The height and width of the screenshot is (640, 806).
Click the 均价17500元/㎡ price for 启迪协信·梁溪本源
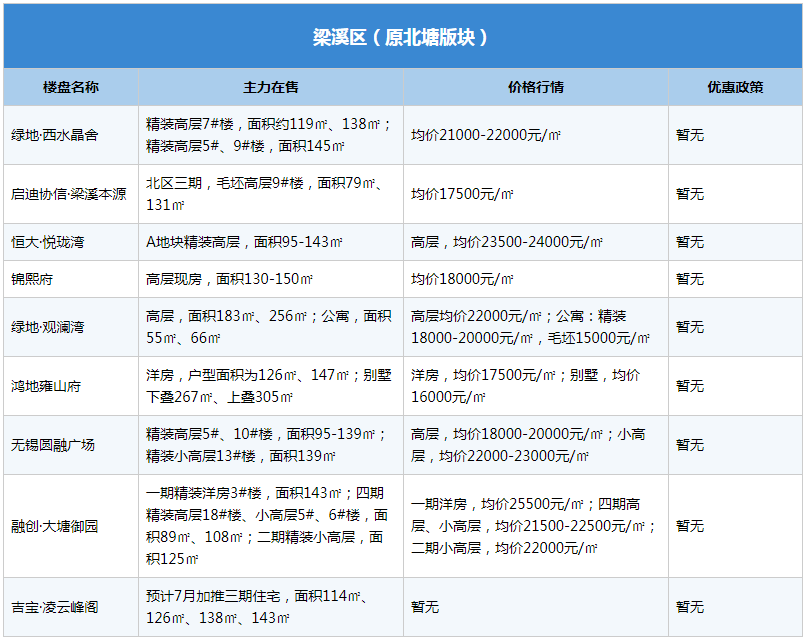point(462,194)
